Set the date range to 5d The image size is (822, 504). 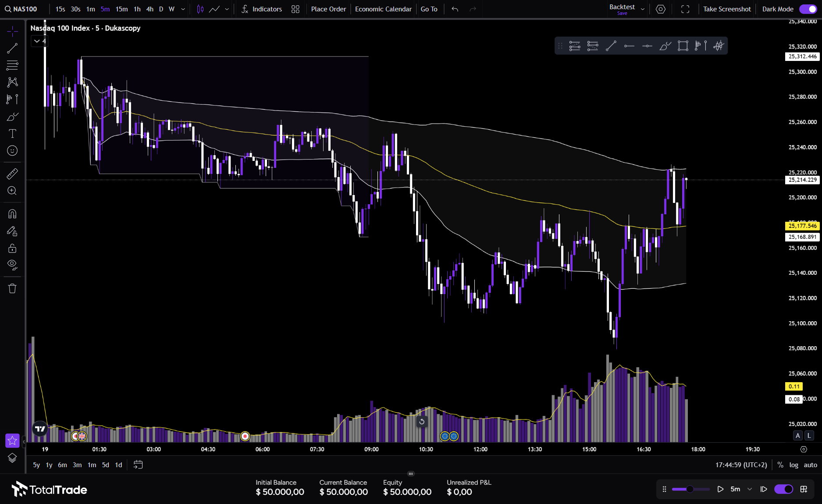pyautogui.click(x=105, y=465)
